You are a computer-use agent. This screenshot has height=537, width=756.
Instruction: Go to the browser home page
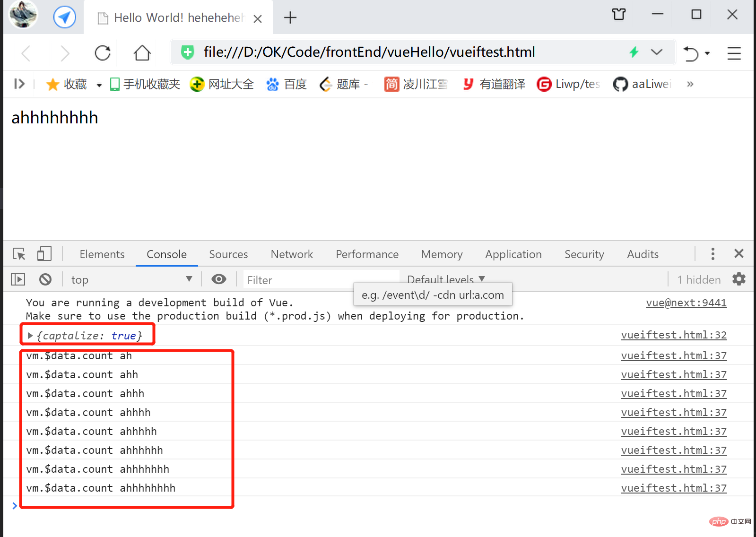click(142, 53)
